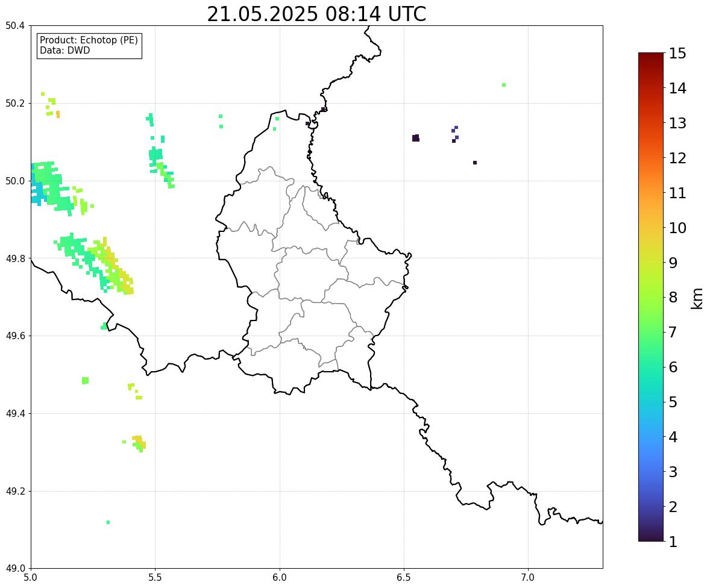Click the colorbar tick label 14
710x588 pixels.
677,89
